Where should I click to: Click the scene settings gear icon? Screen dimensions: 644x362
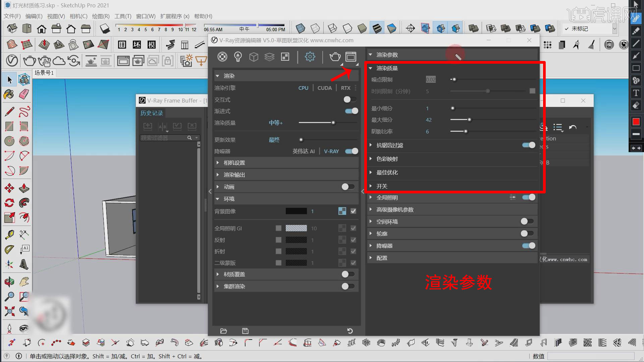(310, 57)
